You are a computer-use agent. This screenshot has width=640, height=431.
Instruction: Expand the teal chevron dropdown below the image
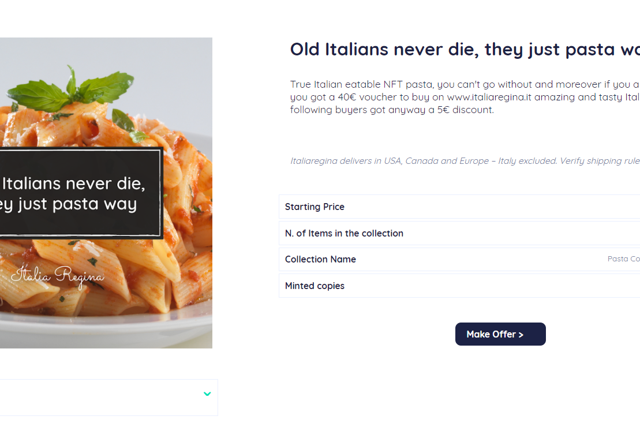pyautogui.click(x=207, y=394)
